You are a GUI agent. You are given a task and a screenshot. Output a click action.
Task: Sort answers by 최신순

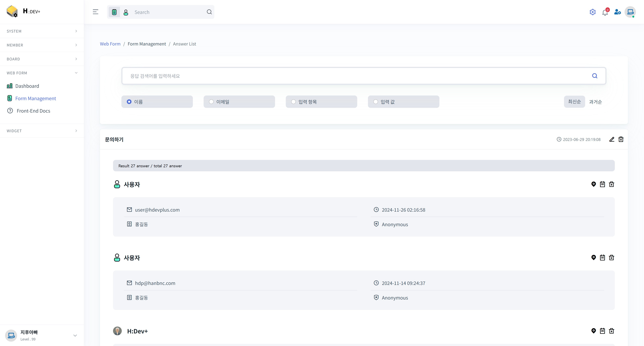click(574, 102)
